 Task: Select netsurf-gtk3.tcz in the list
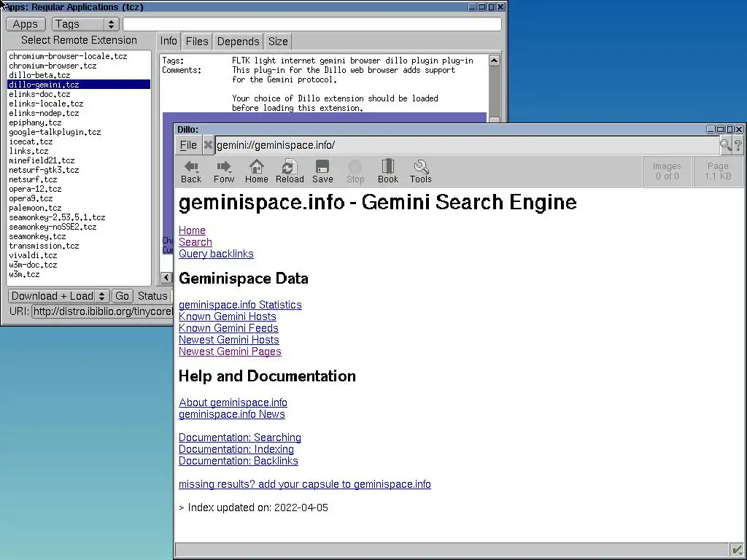pos(79,170)
